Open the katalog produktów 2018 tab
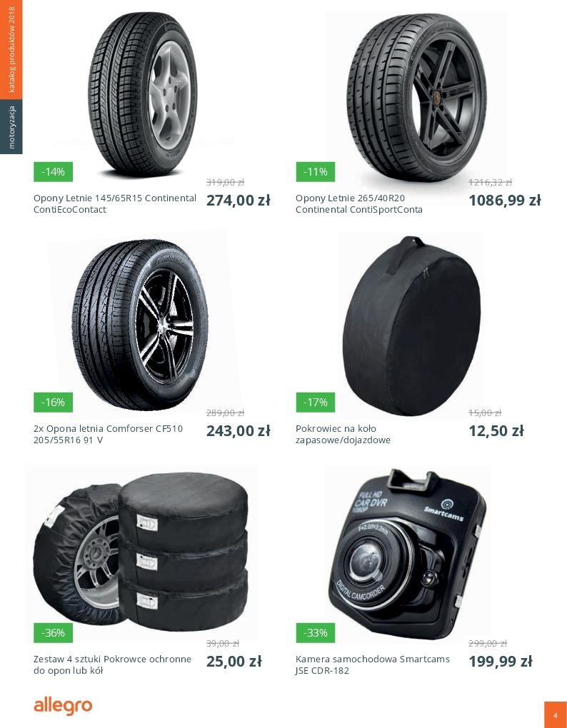 click(x=11, y=50)
